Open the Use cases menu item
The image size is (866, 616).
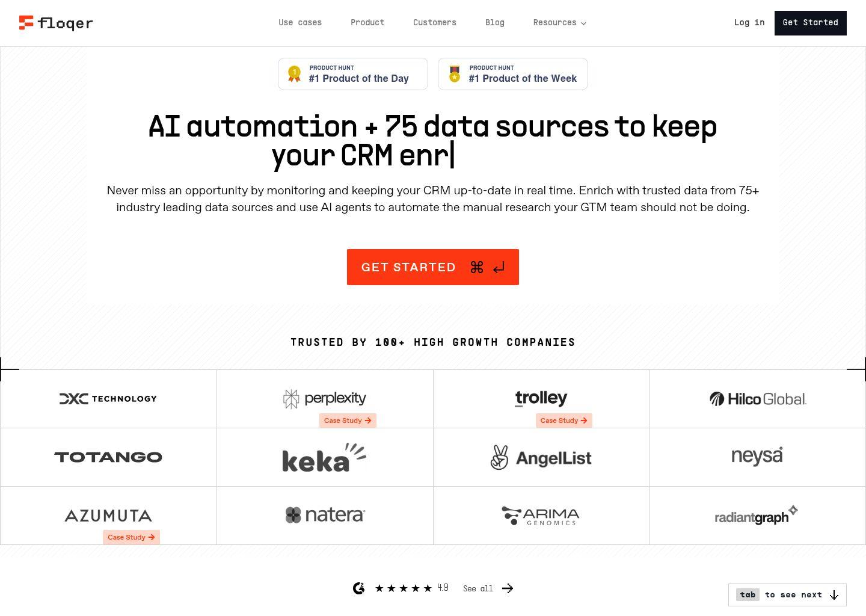(x=300, y=23)
